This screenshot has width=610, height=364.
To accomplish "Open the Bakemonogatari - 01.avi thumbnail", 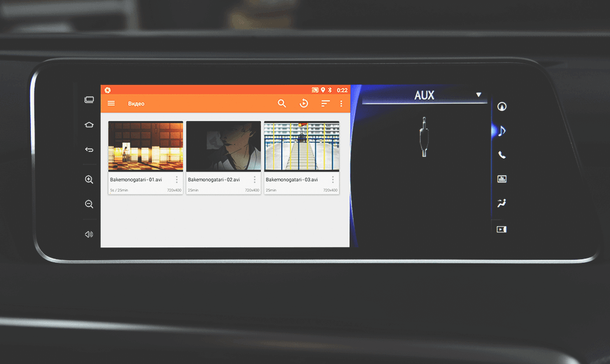I will click(x=145, y=146).
